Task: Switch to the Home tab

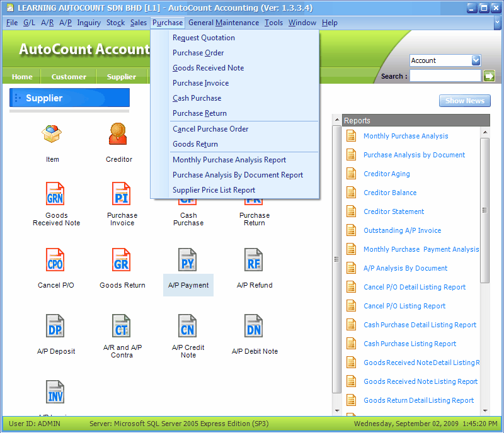Action: [22, 77]
